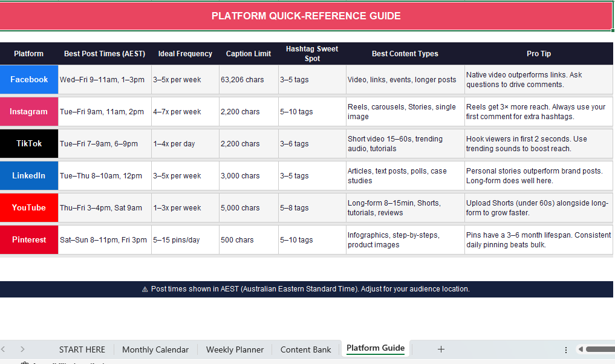Open the START HERE sheet tab
The image size is (615, 364).
point(82,349)
